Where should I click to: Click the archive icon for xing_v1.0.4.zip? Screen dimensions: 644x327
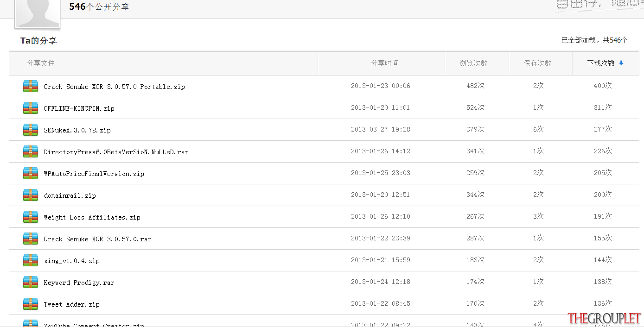click(31, 260)
